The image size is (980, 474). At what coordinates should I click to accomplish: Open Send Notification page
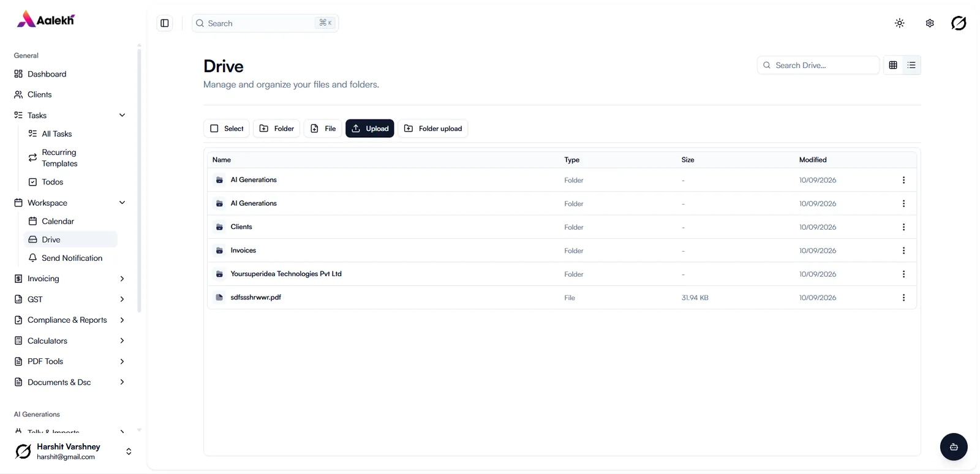click(71, 258)
